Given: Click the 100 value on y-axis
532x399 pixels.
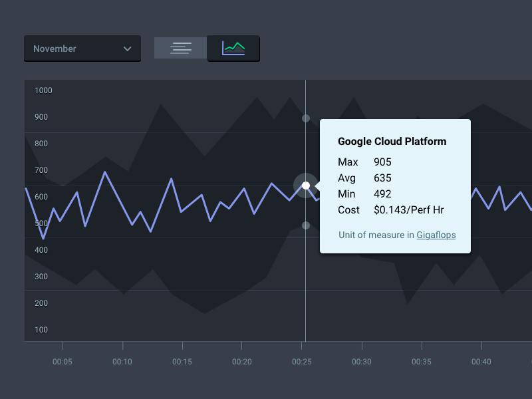Looking at the screenshot, I should [41, 330].
